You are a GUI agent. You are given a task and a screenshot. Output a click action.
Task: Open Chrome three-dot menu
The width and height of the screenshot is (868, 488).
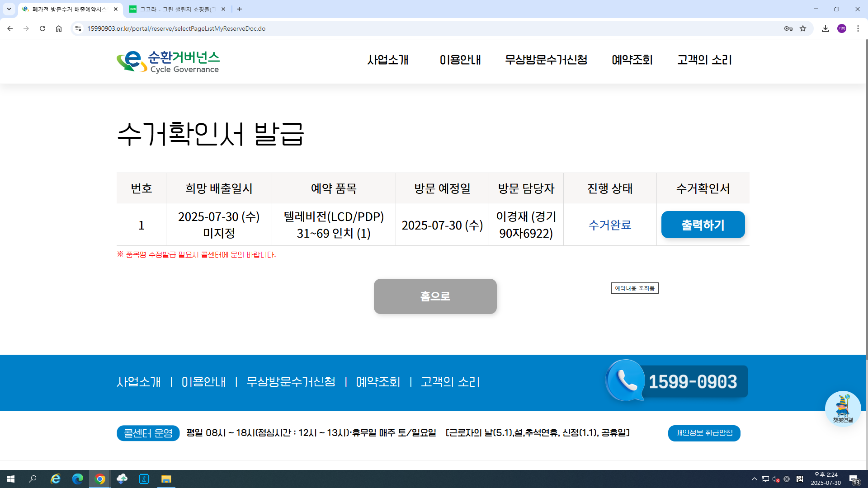[858, 28]
